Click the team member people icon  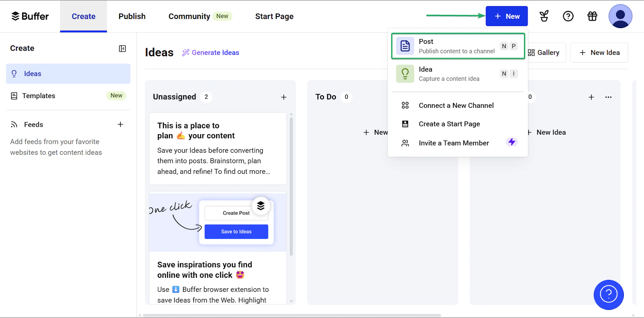click(x=405, y=143)
